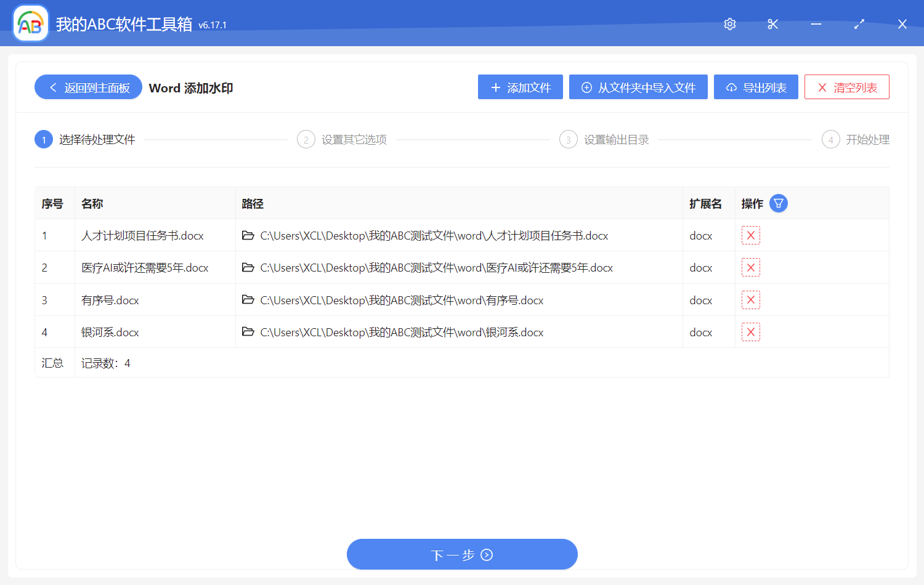
Task: Click the scissors icon in the title bar
Action: click(772, 24)
